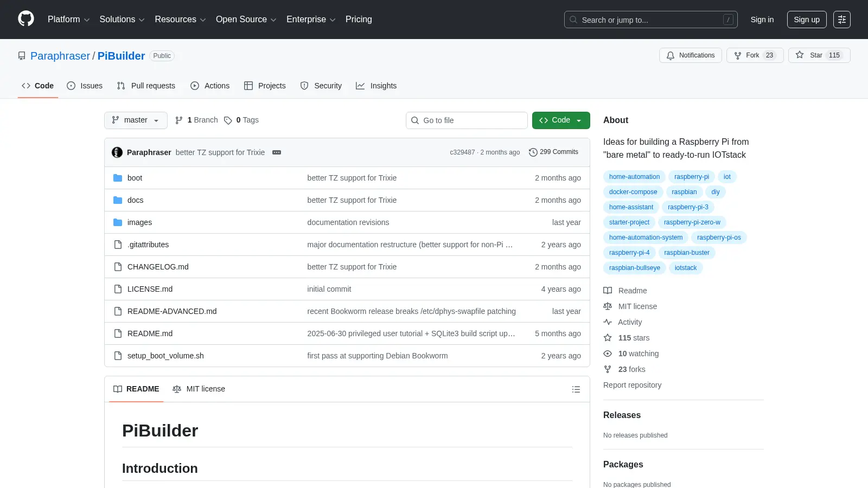Image resolution: width=868 pixels, height=488 pixels.
Task: Open the Projects tab
Action: (x=265, y=86)
